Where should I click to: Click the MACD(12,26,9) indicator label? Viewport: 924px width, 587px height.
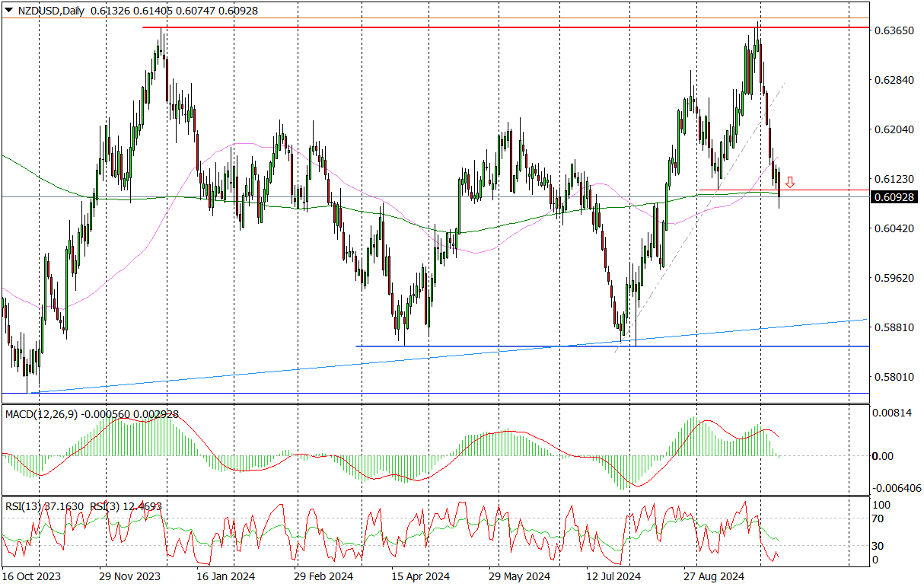click(x=41, y=414)
